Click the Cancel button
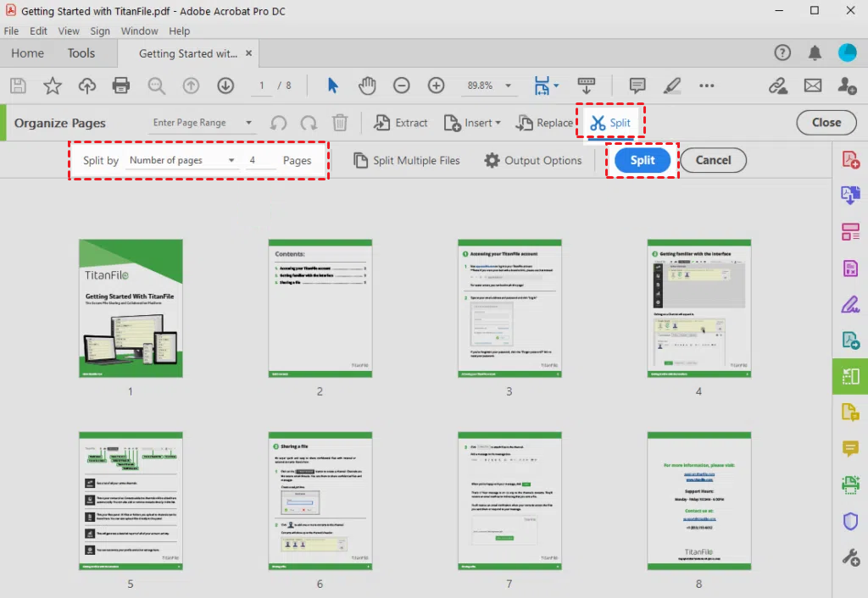 713,160
